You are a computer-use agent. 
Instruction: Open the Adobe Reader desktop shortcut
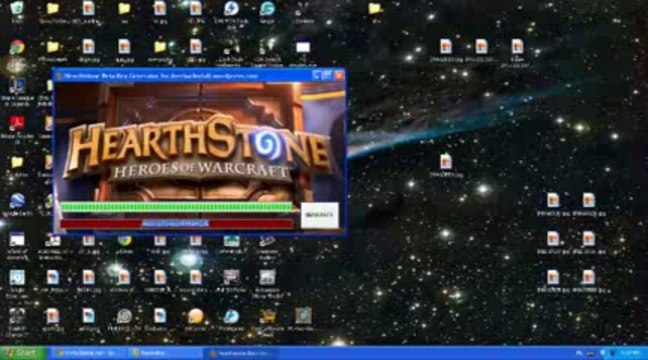[17, 123]
